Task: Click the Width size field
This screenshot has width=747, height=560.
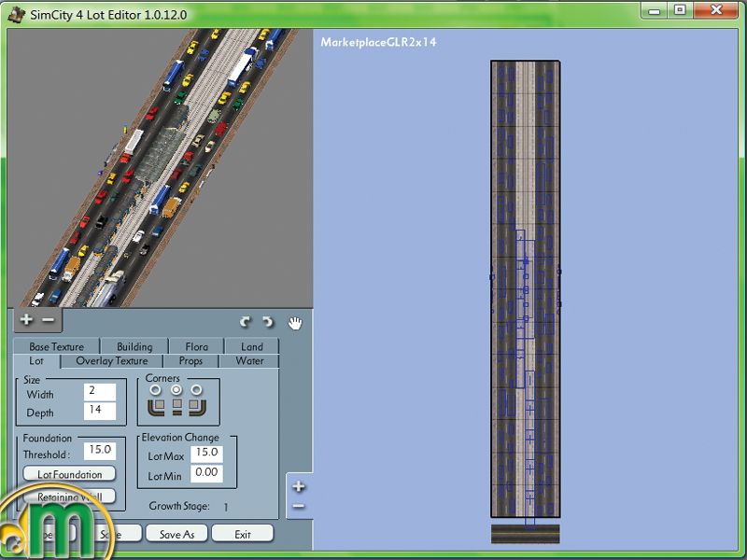Action: click(x=100, y=392)
